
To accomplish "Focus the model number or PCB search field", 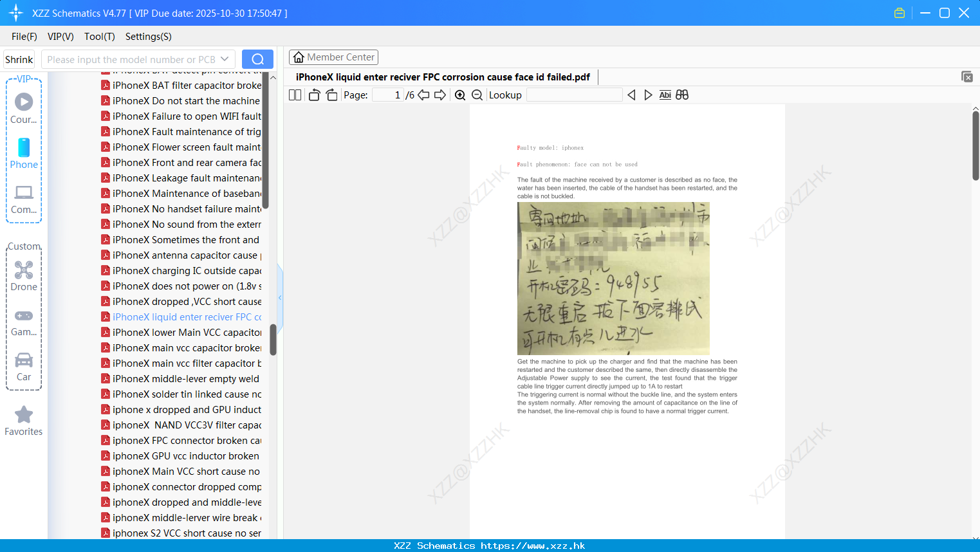I will point(131,59).
